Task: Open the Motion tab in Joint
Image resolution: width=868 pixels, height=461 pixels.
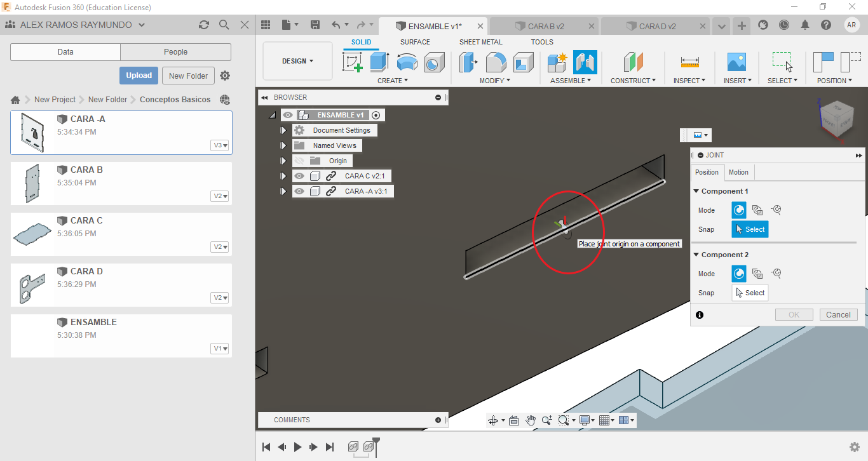Action: pos(738,172)
